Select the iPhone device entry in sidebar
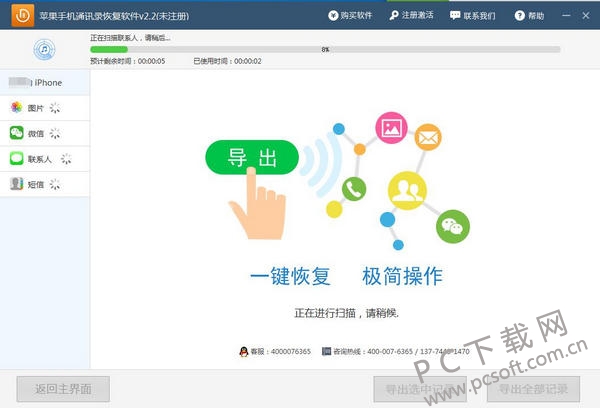 [45, 82]
